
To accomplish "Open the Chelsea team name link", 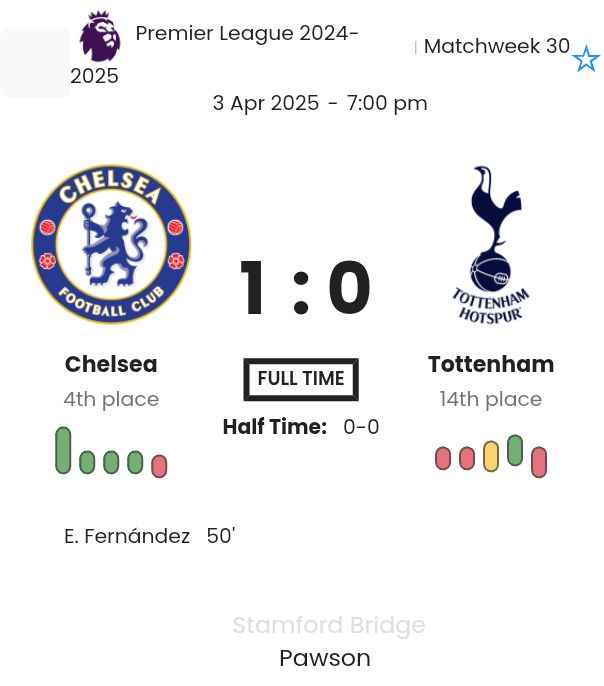I will point(111,364).
